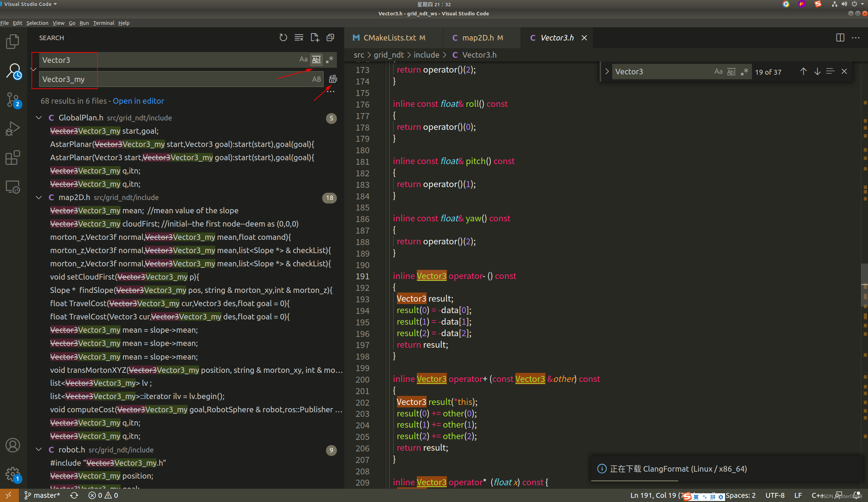Open Source Control view
Image resolution: width=868 pixels, height=502 pixels.
click(13, 100)
